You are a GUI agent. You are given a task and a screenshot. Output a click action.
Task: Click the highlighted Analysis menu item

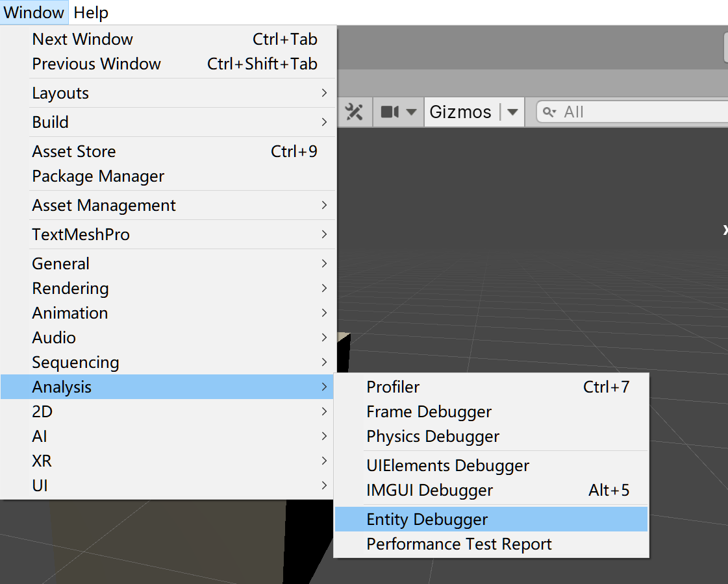point(168,387)
